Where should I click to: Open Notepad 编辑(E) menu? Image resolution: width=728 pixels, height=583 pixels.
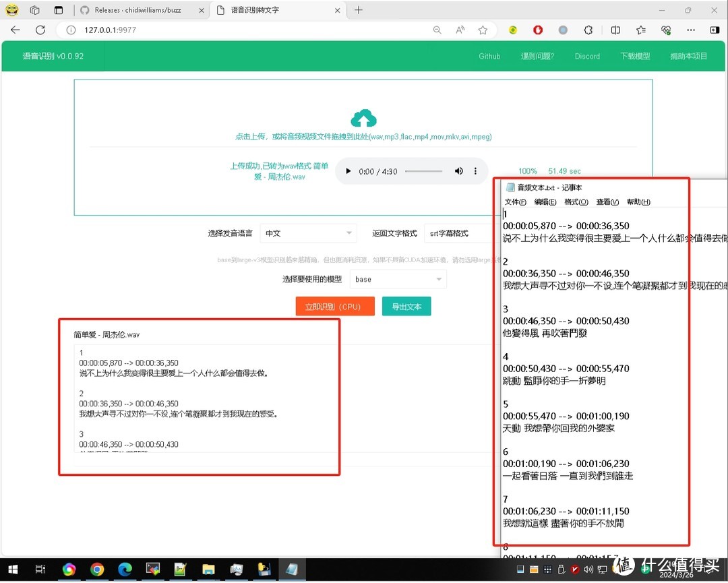click(545, 202)
